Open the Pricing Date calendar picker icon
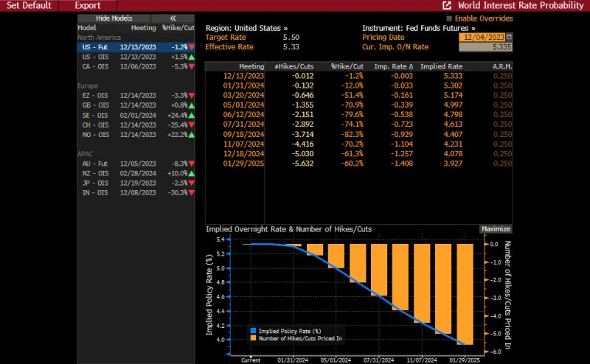Viewport: 590px width, 364px height. coord(510,37)
